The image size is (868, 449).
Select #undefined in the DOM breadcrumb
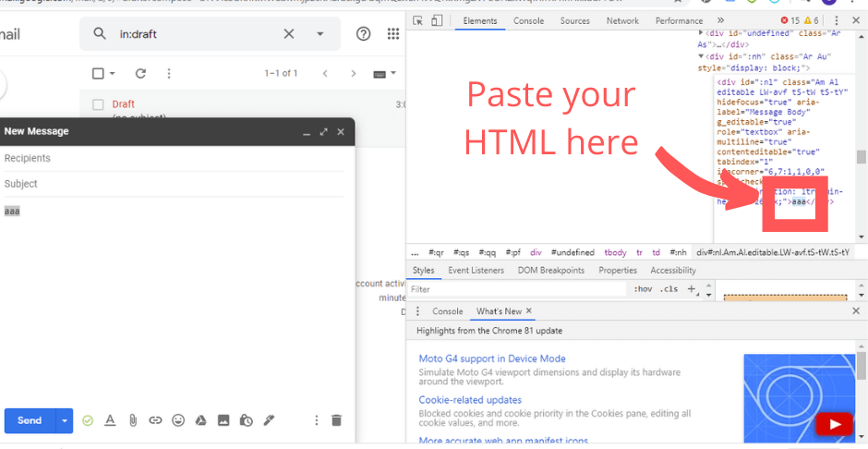(573, 252)
